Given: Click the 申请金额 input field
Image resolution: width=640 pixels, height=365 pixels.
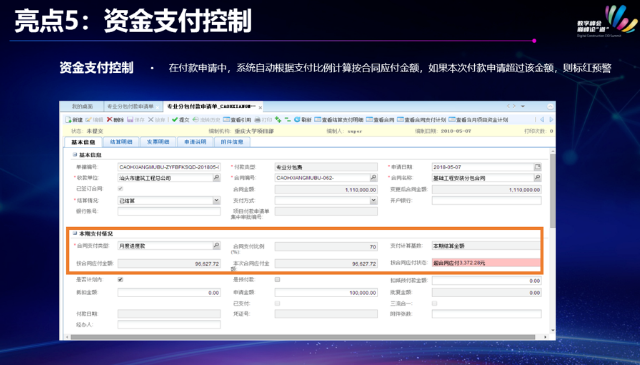Looking at the screenshot, I should click(x=326, y=293).
